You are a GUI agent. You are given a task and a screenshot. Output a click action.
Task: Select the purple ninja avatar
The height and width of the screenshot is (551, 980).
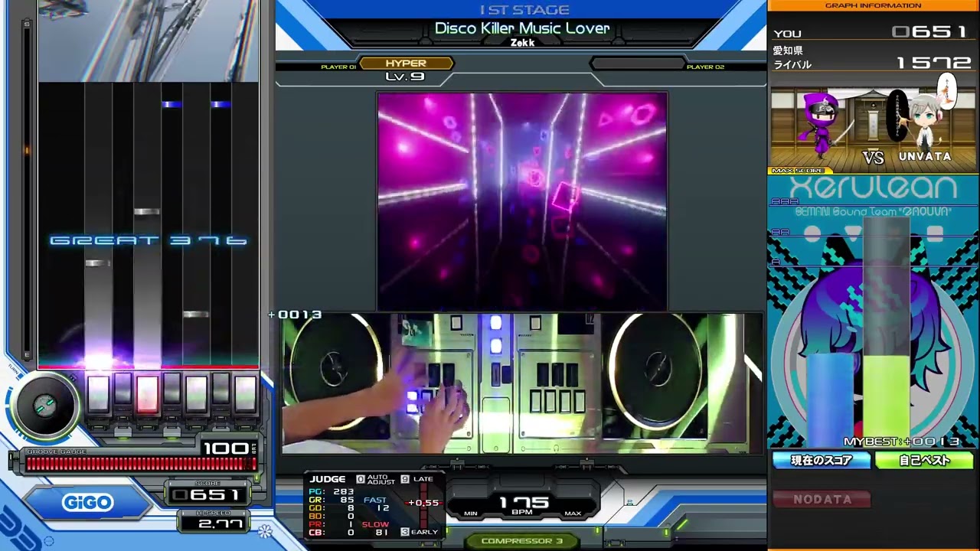tap(823, 125)
